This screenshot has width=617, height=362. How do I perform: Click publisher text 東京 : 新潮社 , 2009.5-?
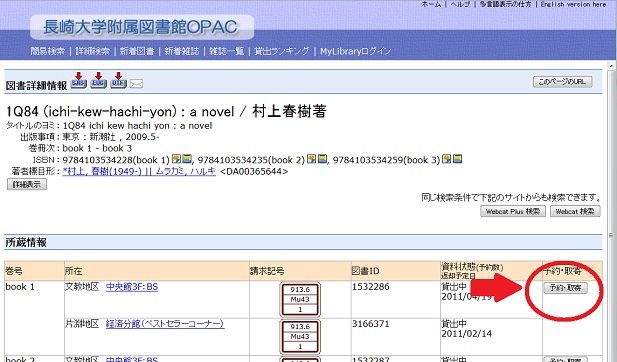click(111, 137)
